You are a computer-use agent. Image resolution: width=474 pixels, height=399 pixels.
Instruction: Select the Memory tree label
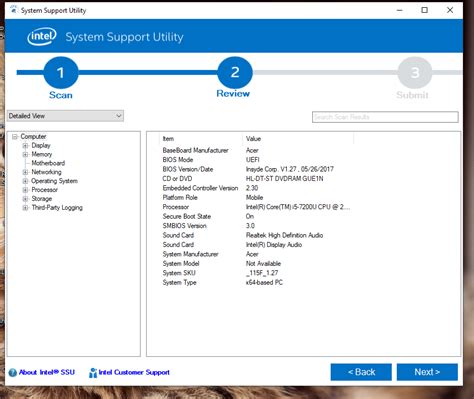[42, 154]
